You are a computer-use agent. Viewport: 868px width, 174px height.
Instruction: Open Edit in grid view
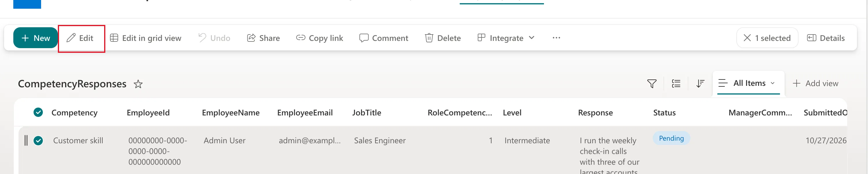click(146, 38)
